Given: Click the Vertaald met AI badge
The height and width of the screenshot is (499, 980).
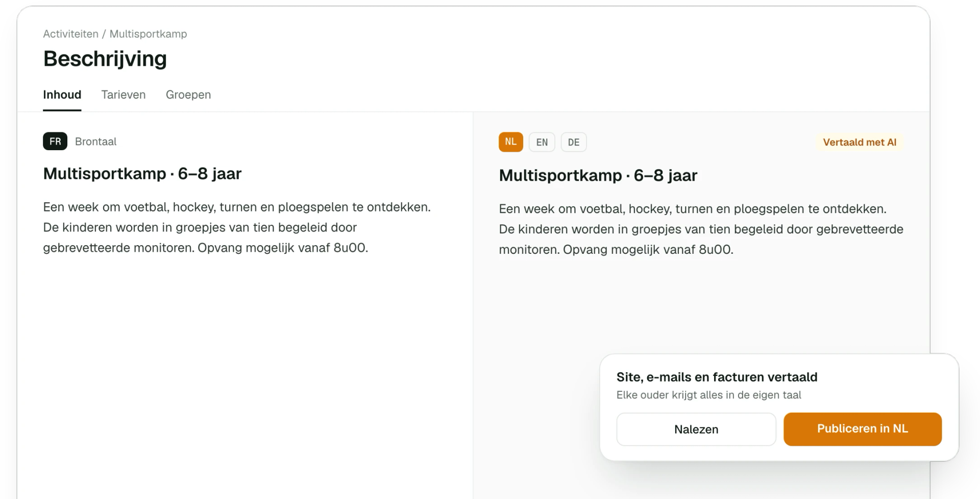Looking at the screenshot, I should [860, 142].
